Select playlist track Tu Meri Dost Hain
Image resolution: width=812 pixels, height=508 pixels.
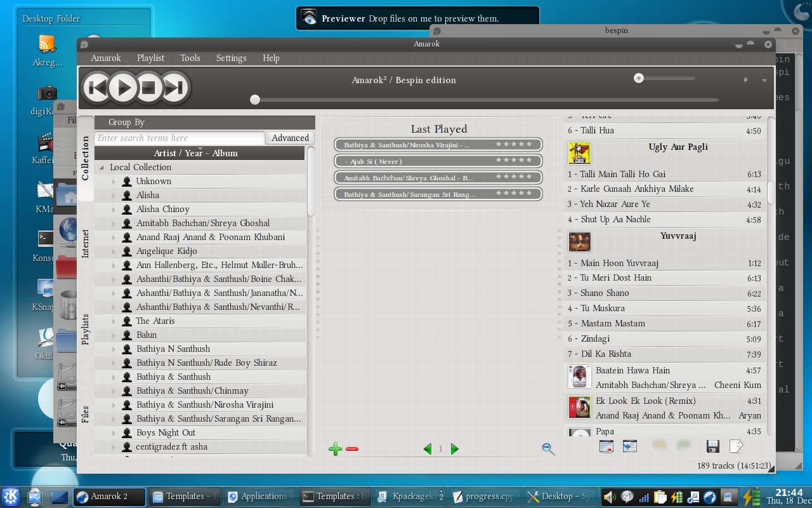pyautogui.click(x=664, y=278)
